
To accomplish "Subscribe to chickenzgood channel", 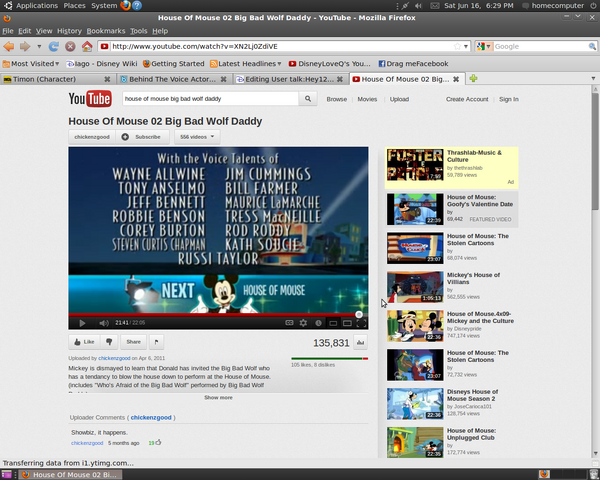I will [x=143, y=137].
